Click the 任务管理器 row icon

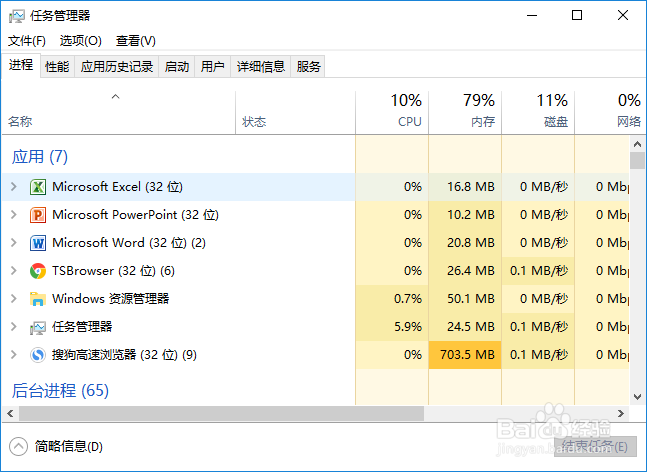(38, 328)
